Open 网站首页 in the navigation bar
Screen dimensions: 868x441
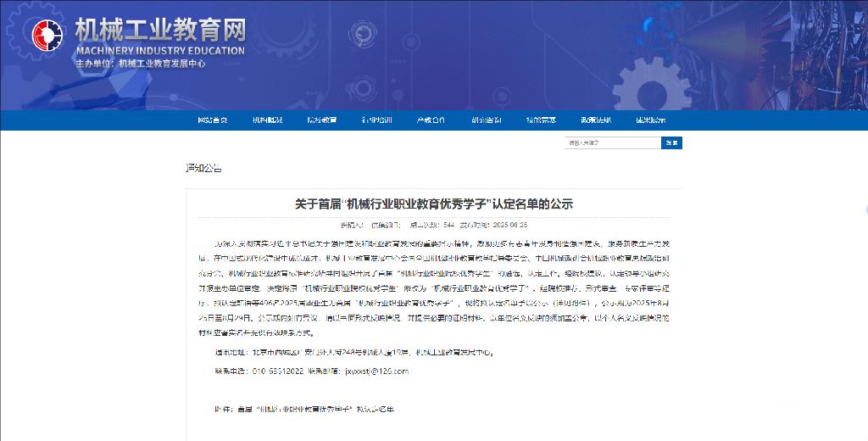click(x=213, y=120)
